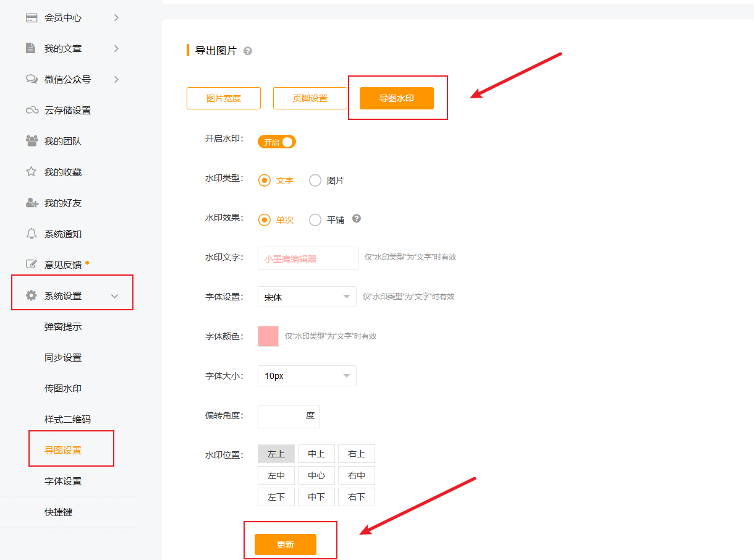Click the 云存储设置 cloud icon
This screenshot has height=560, width=754.
tap(32, 110)
